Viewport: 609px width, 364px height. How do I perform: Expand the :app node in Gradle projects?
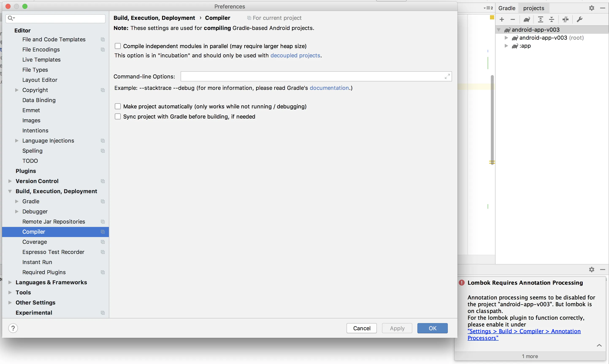click(506, 46)
